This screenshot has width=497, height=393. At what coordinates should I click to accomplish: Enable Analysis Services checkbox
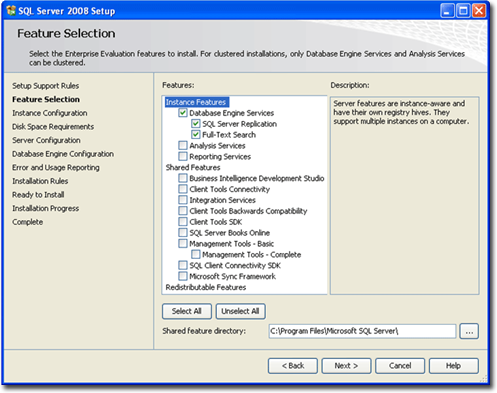(183, 145)
